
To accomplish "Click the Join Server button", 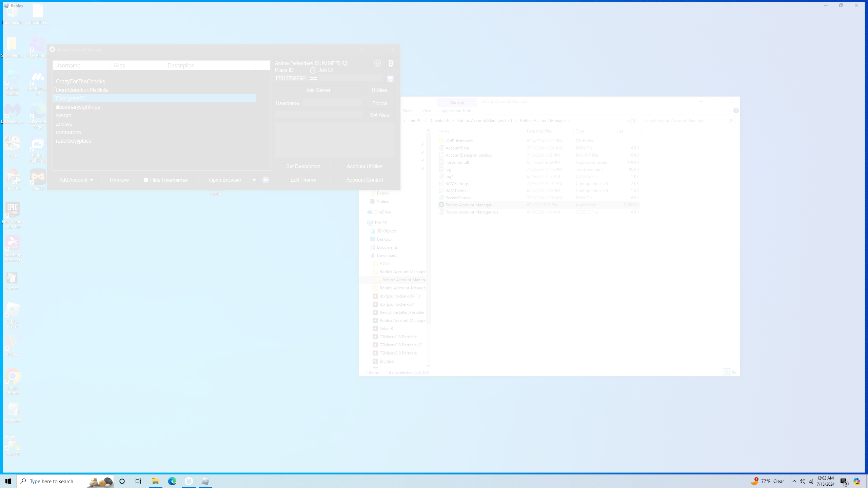I will click(318, 90).
